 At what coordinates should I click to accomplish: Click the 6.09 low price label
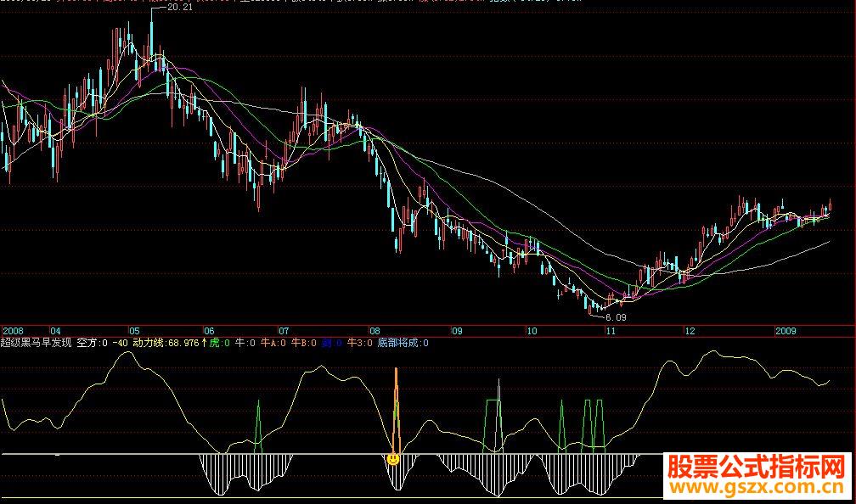tap(616, 317)
